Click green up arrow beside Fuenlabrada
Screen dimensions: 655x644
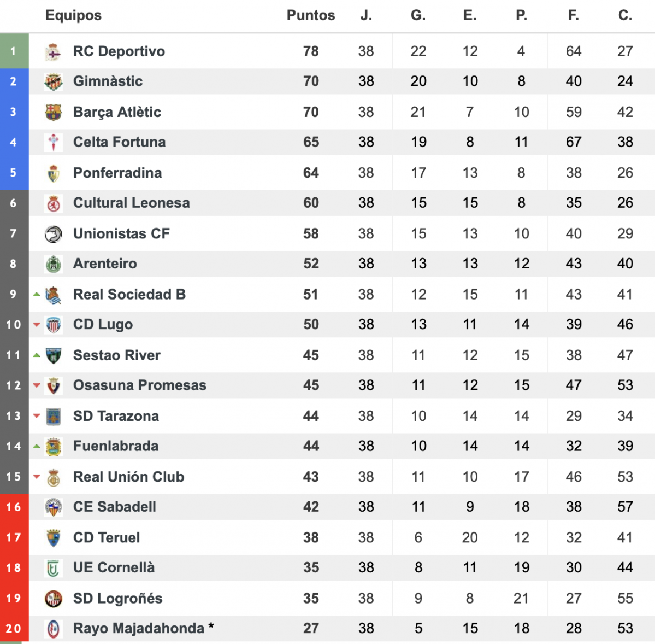click(x=37, y=446)
